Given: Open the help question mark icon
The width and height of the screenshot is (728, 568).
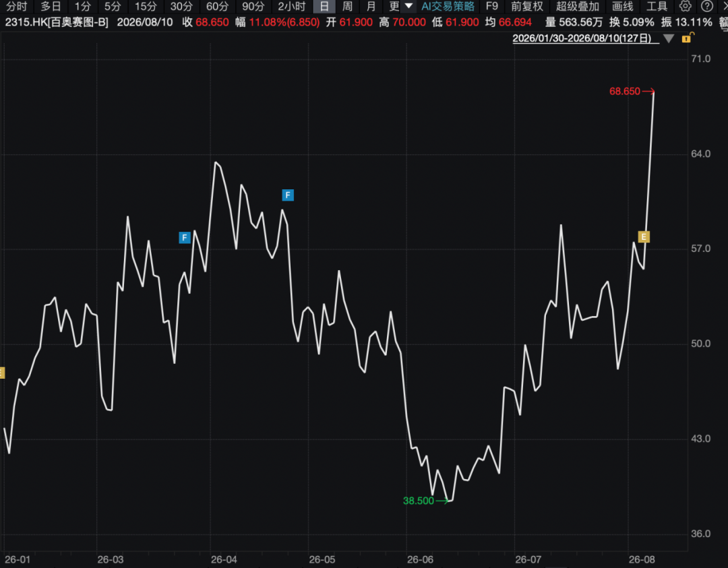Looking at the screenshot, I should 706,7.
